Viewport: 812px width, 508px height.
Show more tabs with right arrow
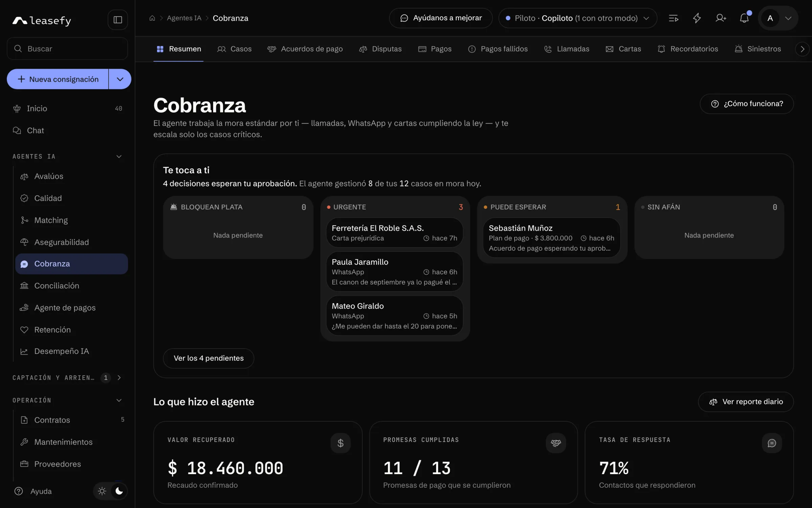(802, 49)
